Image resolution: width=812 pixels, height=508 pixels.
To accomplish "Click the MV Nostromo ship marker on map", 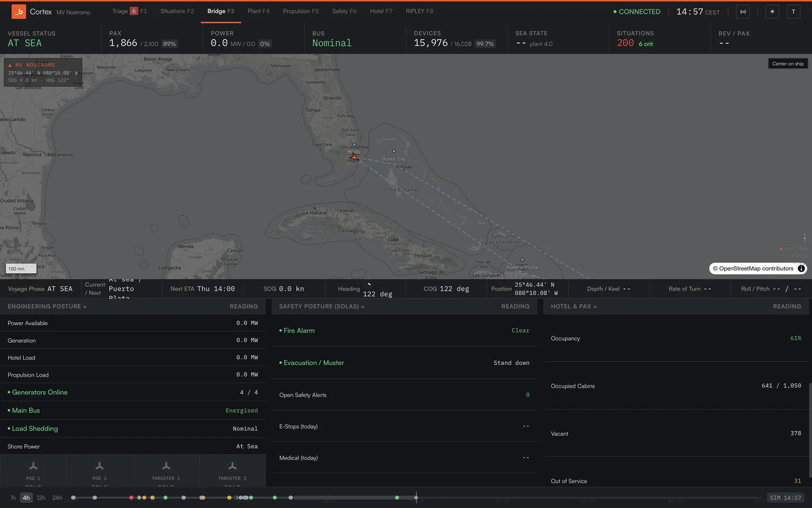I will pyautogui.click(x=354, y=157).
